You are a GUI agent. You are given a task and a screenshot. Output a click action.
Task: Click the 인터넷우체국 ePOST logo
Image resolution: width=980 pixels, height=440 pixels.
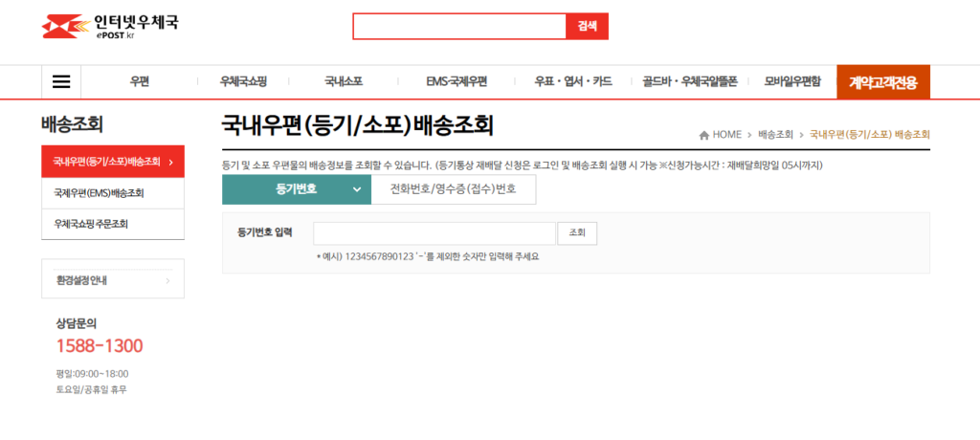coord(110,26)
